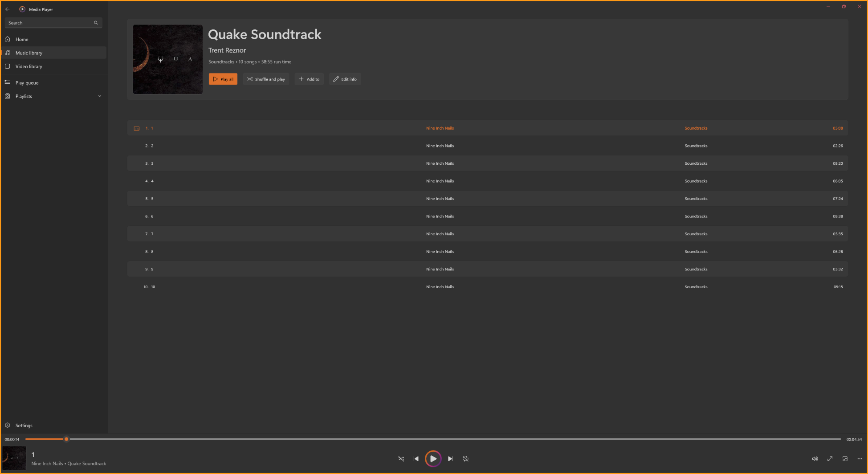The image size is (868, 474).
Task: Select track 8 in the list
Action: 488,252
